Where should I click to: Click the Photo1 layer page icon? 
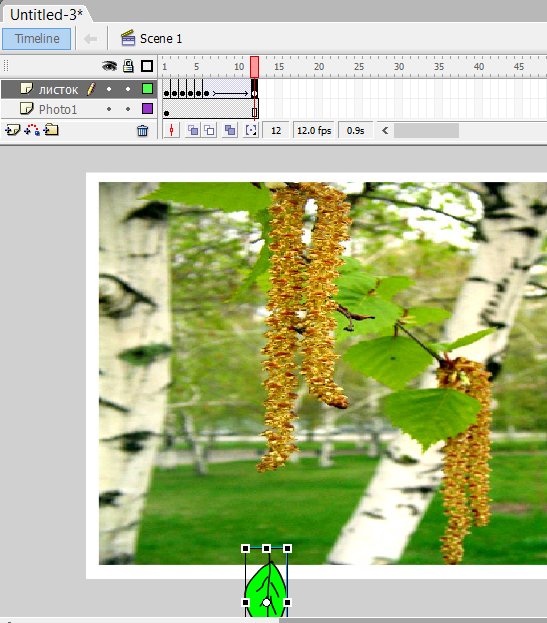(26, 108)
